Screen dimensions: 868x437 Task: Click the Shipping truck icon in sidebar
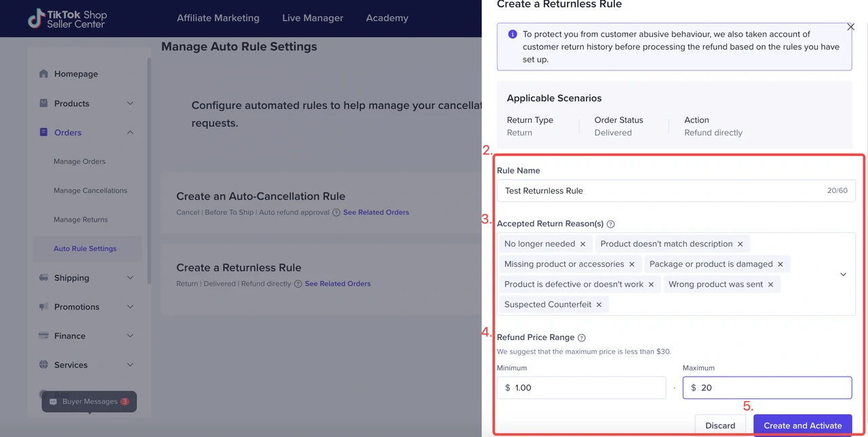point(43,278)
